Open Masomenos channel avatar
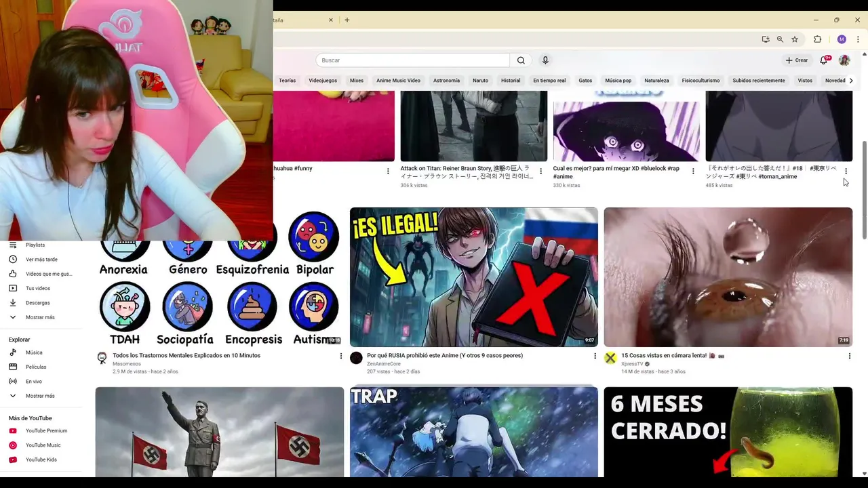 [102, 358]
